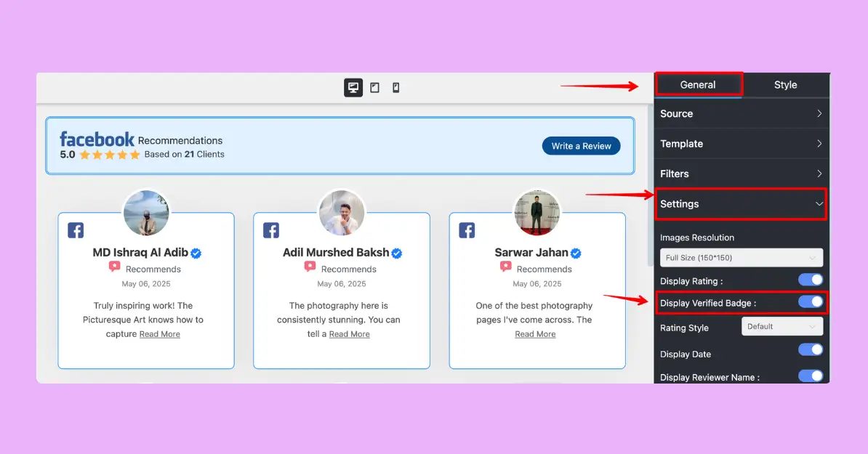This screenshot has width=868, height=454.
Task: Click verified badge next to Adil Murshed Baksh
Action: click(397, 254)
